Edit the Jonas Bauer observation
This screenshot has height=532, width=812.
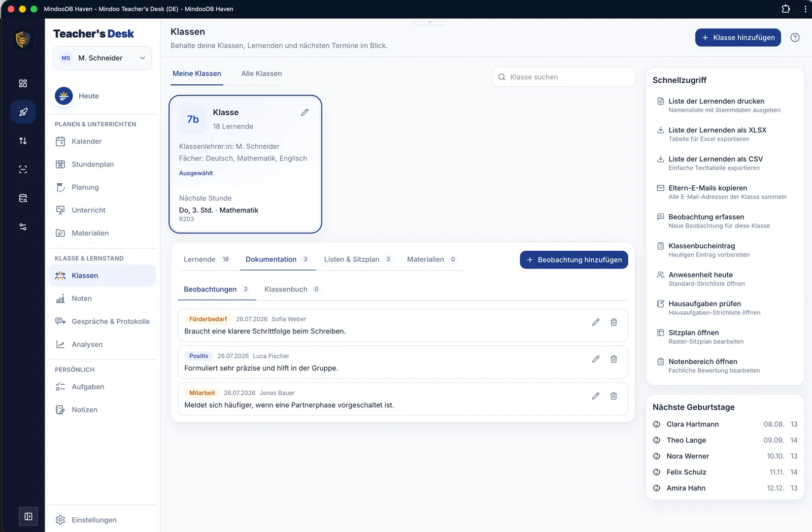[596, 396]
